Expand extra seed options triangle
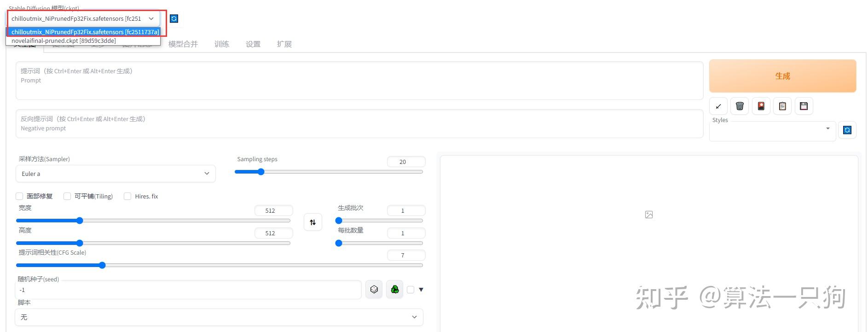The height and width of the screenshot is (332, 868). tap(421, 290)
